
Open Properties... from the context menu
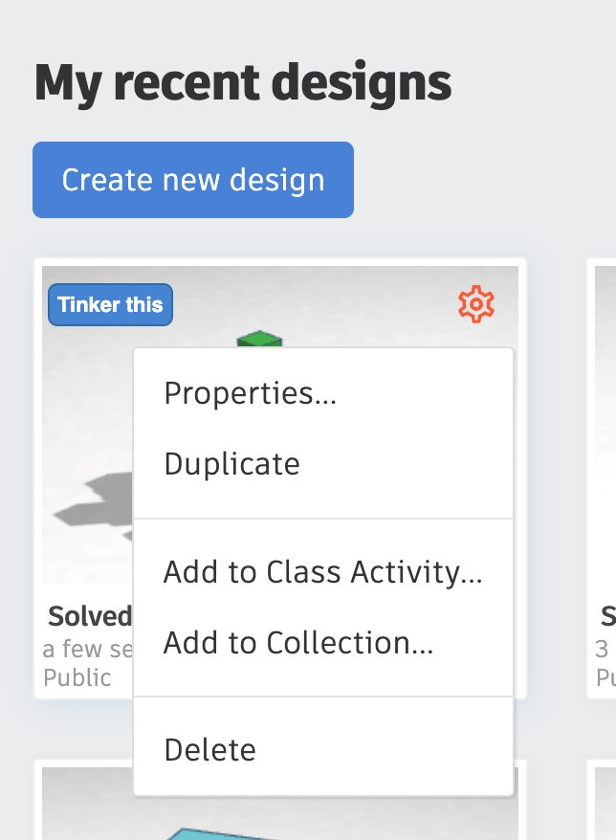251,393
